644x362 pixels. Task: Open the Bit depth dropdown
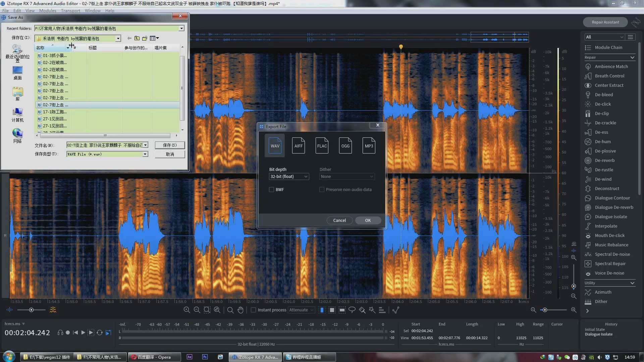pyautogui.click(x=289, y=176)
